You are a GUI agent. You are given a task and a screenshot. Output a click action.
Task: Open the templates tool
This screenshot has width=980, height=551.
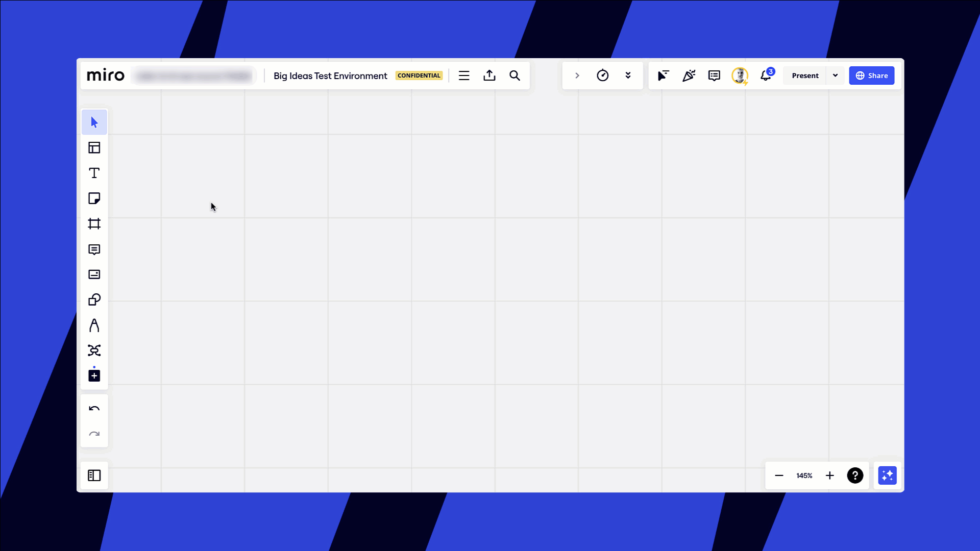94,147
